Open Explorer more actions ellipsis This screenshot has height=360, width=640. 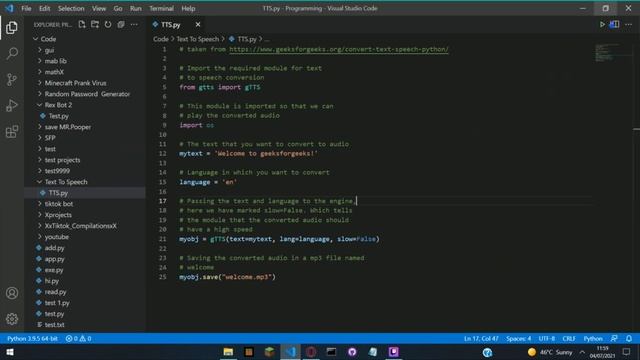point(134,24)
